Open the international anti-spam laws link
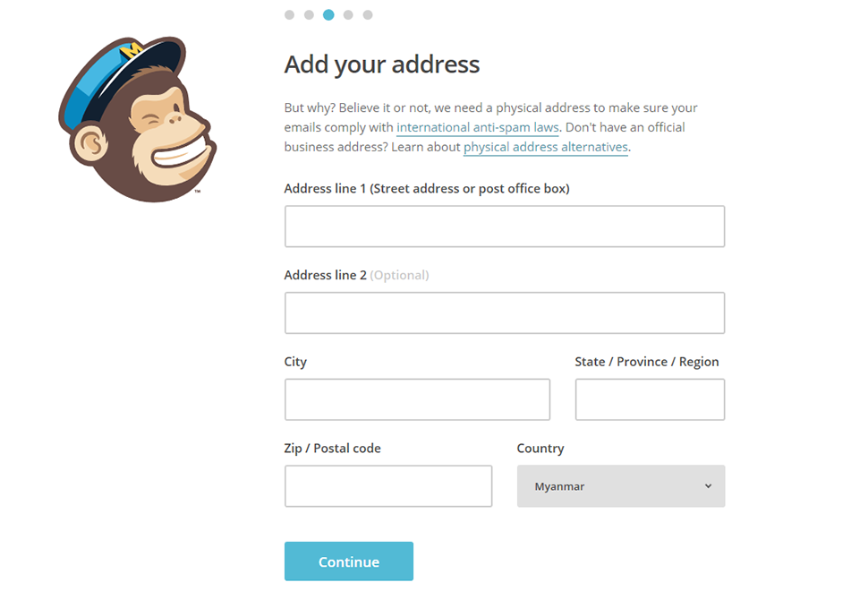The width and height of the screenshot is (868, 591). coord(478,127)
